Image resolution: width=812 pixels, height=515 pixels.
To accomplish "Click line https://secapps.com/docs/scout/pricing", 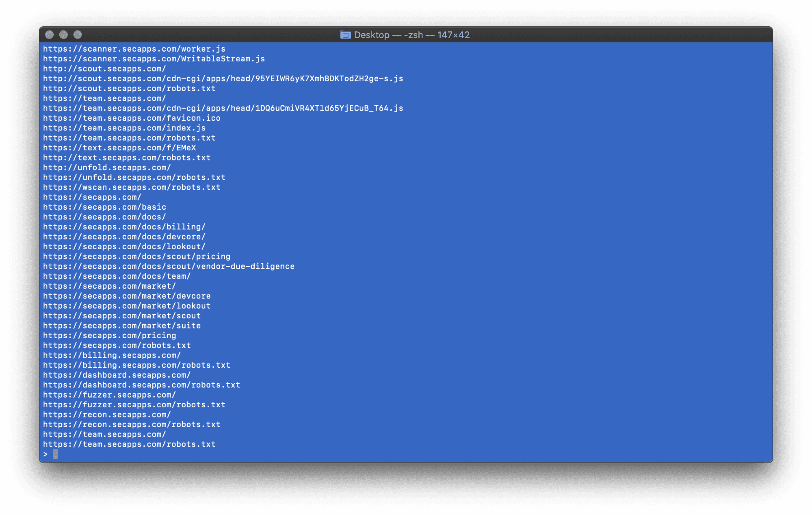I will (137, 257).
